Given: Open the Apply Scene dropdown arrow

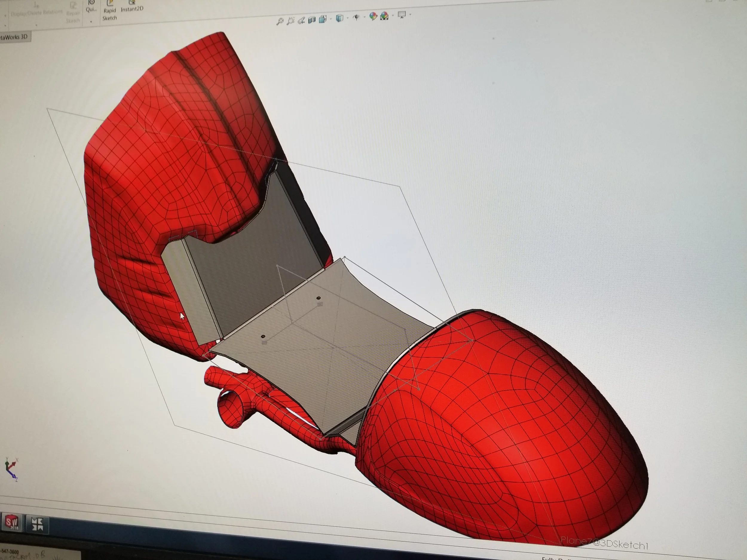Looking at the screenshot, I should (x=393, y=16).
